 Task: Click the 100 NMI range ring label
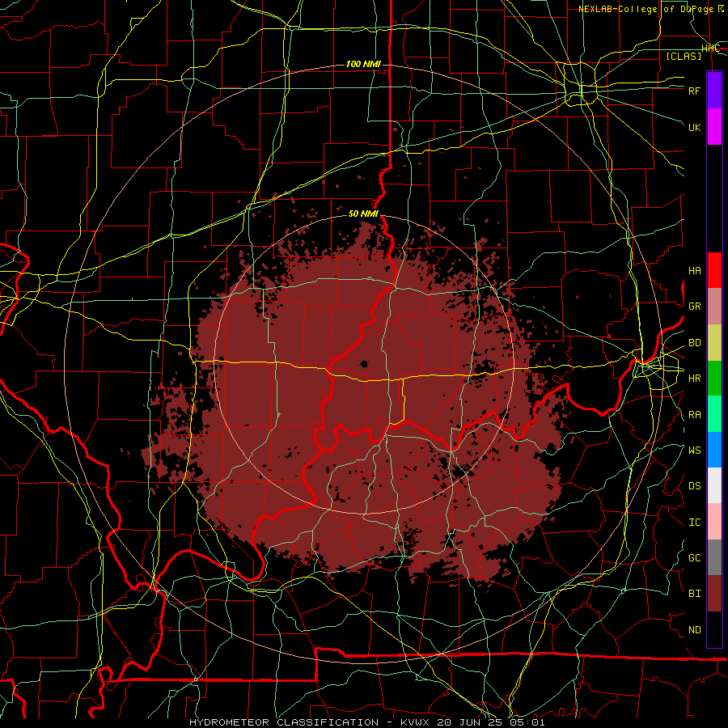click(363, 64)
